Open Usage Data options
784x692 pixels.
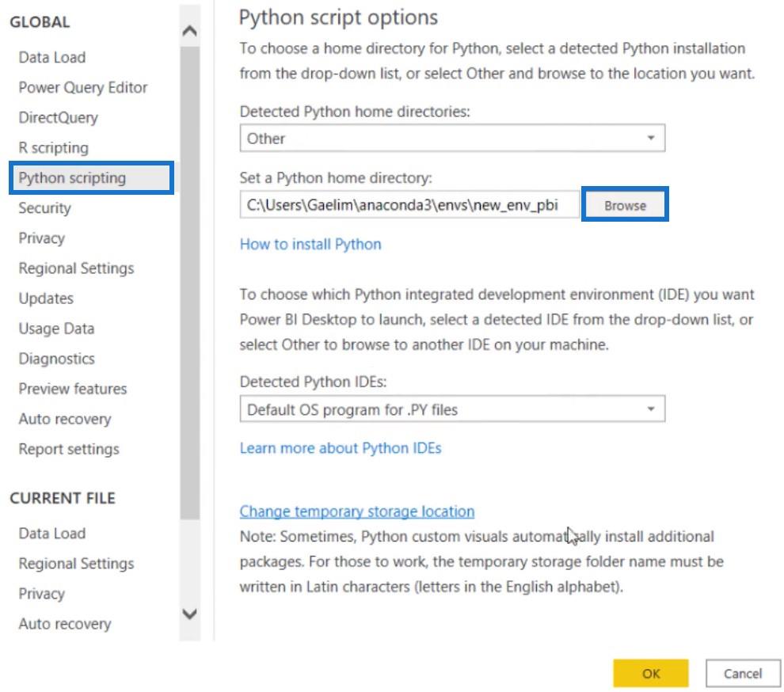56,329
